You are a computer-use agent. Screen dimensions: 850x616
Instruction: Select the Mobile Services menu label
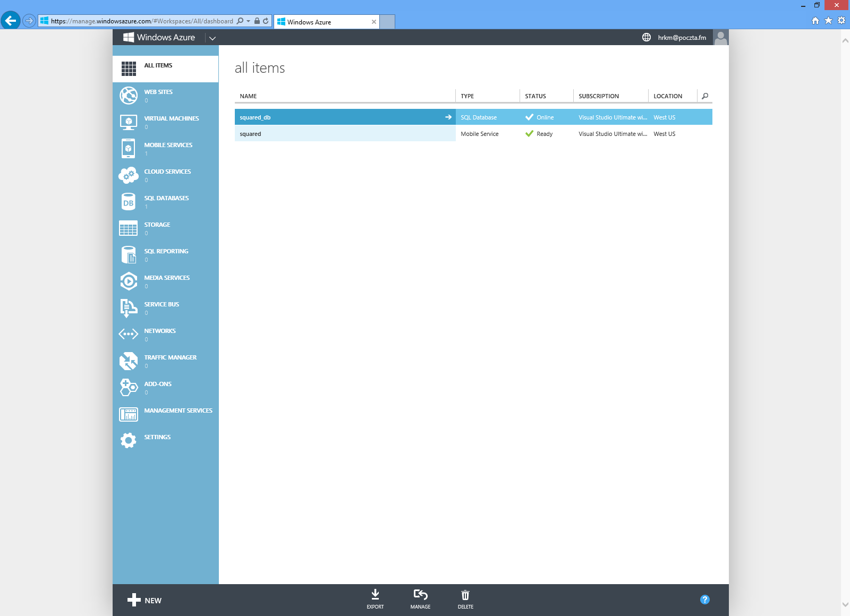(168, 145)
